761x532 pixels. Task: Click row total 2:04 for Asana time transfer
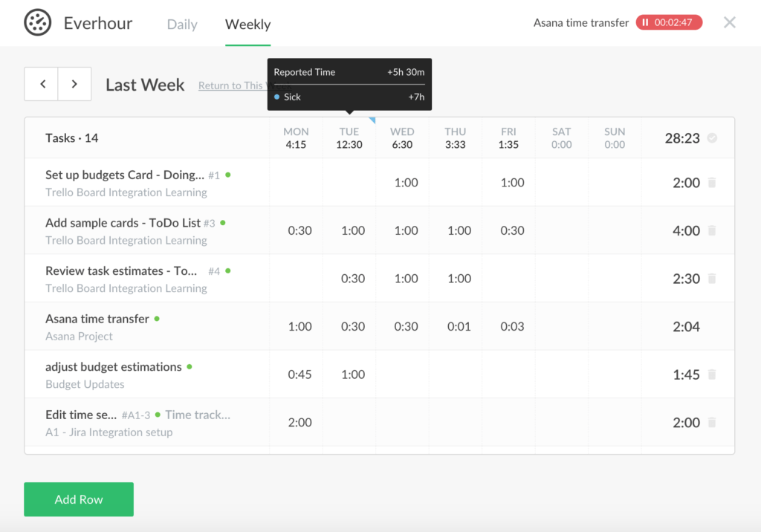[x=686, y=327]
